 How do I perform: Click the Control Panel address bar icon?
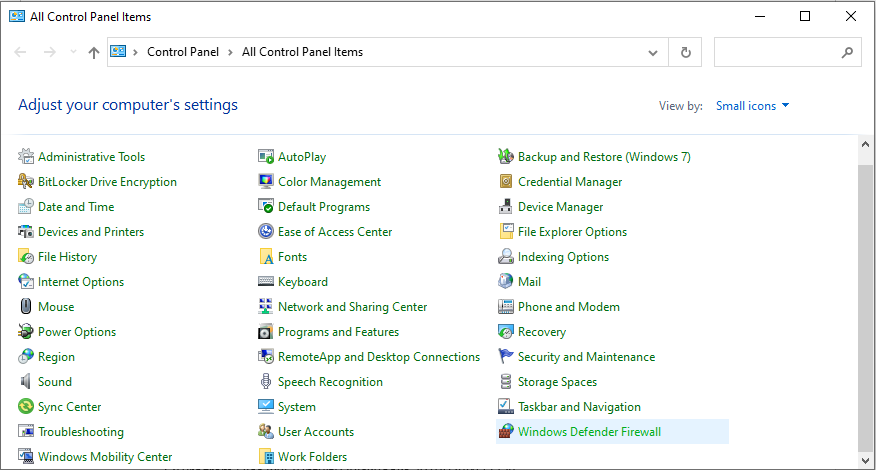[118, 51]
